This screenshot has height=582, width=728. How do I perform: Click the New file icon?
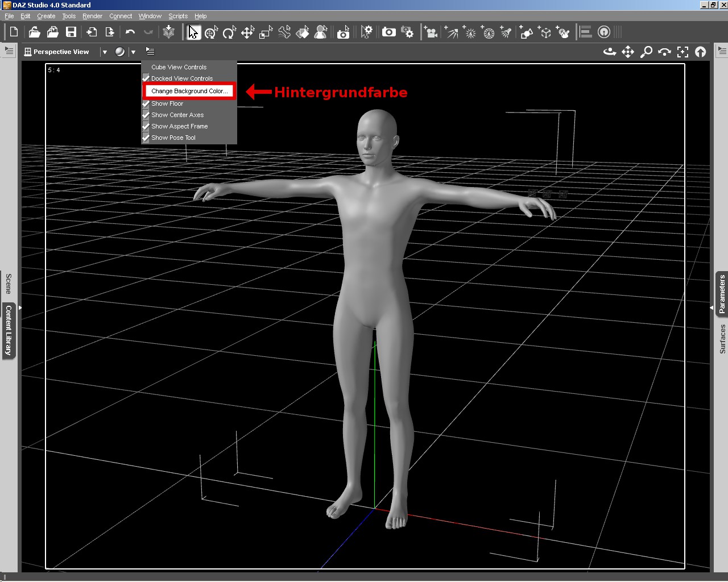click(14, 32)
